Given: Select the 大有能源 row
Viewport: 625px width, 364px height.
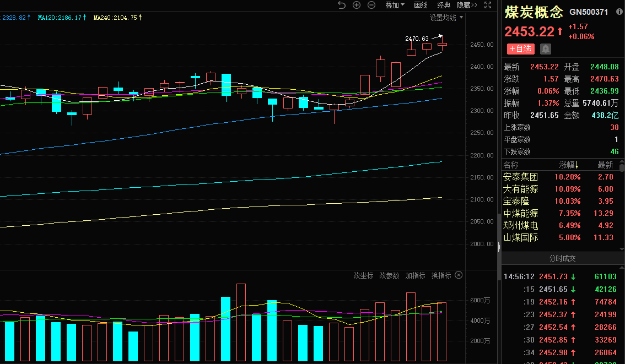Looking at the screenshot, I should tap(560, 189).
